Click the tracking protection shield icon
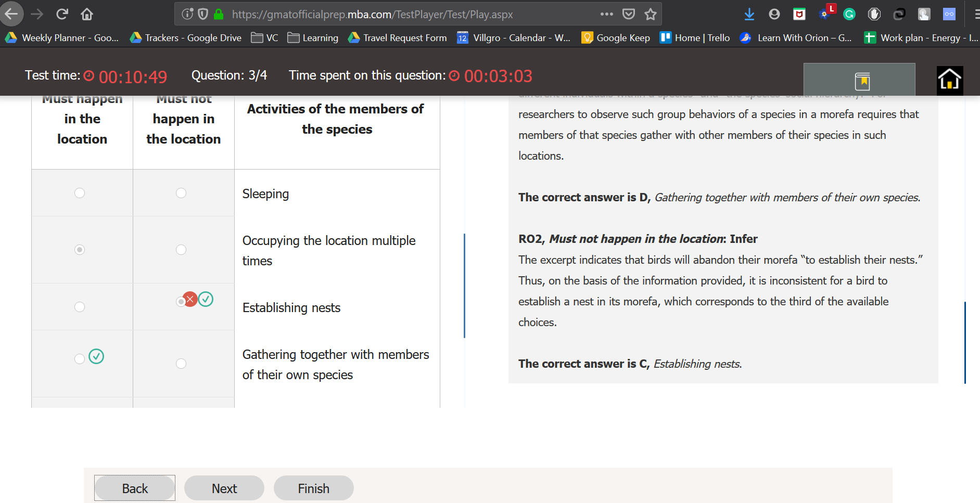Screen dimensions: 980x503 pyautogui.click(x=203, y=14)
